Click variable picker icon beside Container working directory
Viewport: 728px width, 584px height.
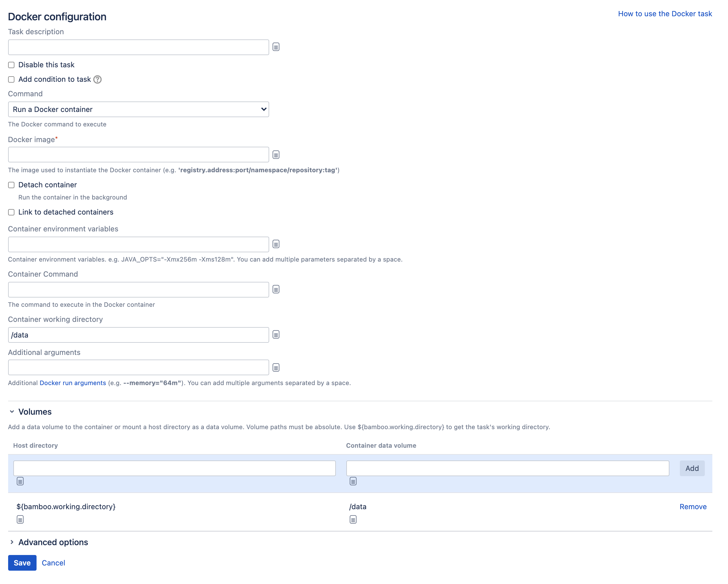coord(276,335)
